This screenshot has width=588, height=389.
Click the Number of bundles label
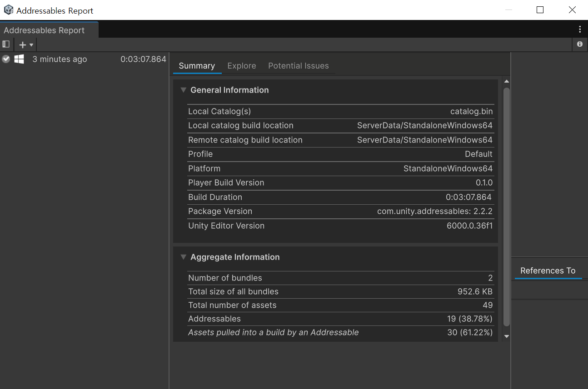(225, 278)
